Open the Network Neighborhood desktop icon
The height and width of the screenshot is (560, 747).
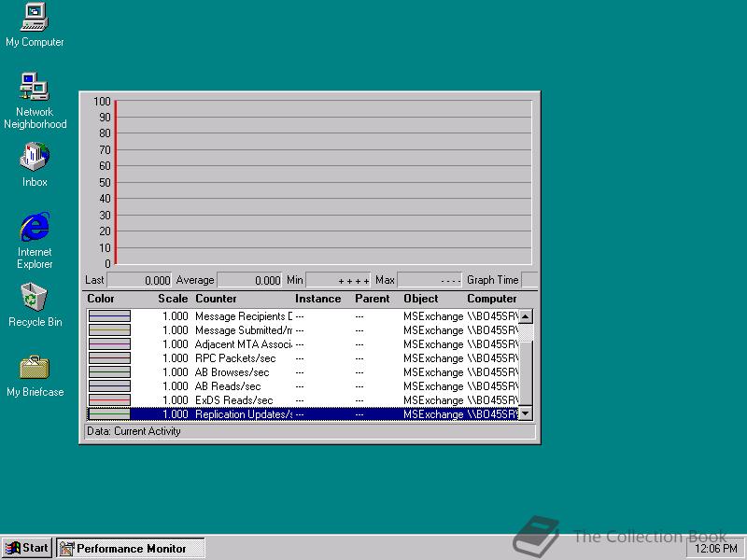35,101
